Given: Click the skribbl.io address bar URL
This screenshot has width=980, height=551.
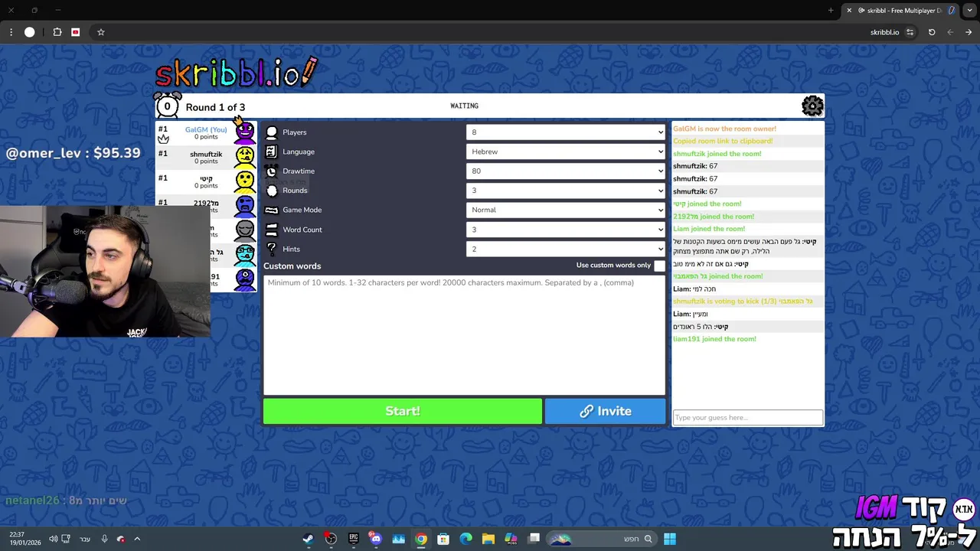Looking at the screenshot, I should click(884, 32).
